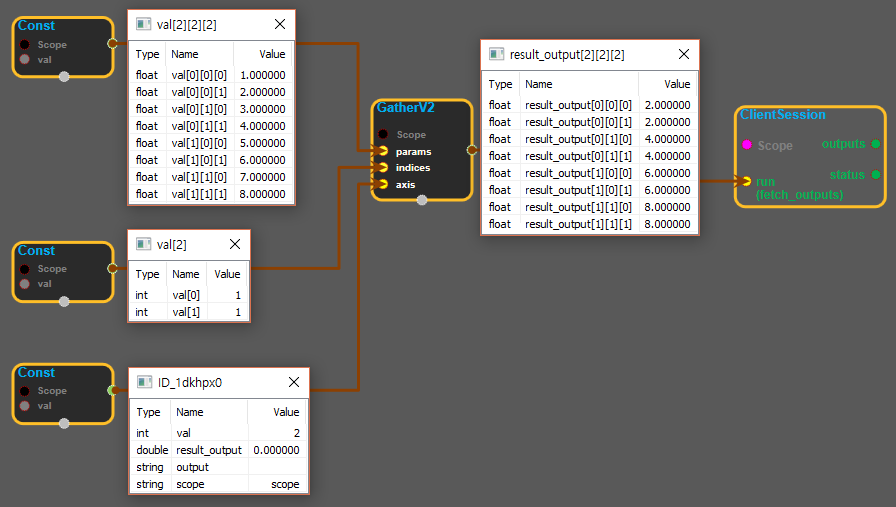Viewport: 896px width, 507px height.
Task: Click the window icon of the result_output panel
Action: click(x=496, y=55)
